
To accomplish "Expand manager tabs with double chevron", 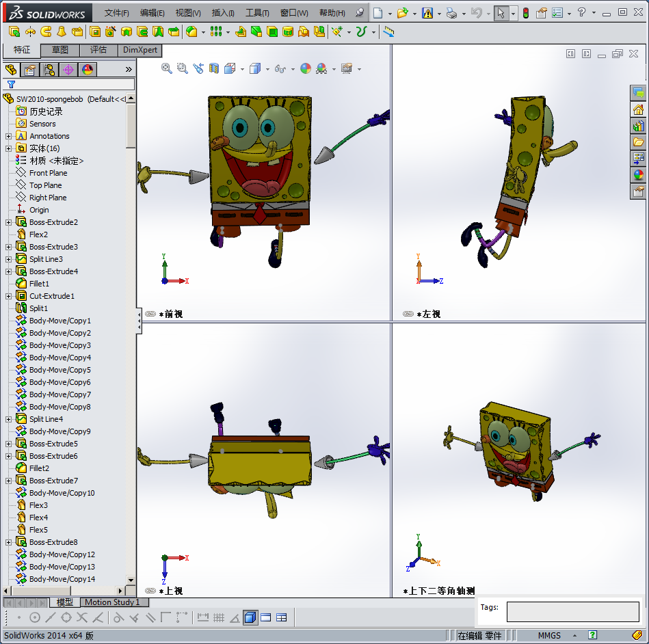I will (129, 70).
